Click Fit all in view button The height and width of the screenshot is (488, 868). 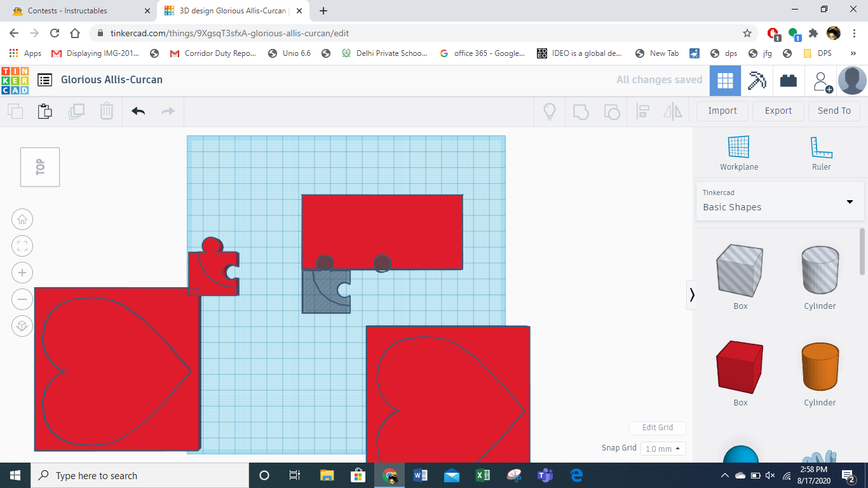(22, 247)
